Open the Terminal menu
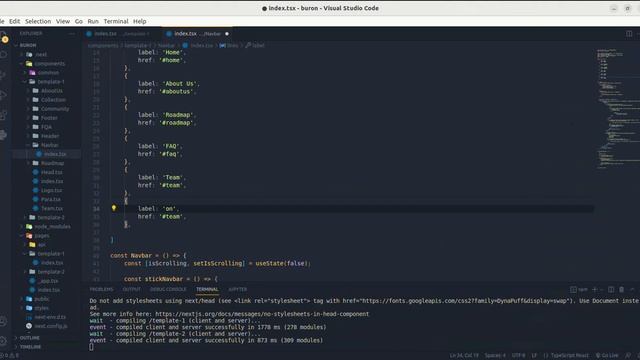 pyautogui.click(x=116, y=21)
